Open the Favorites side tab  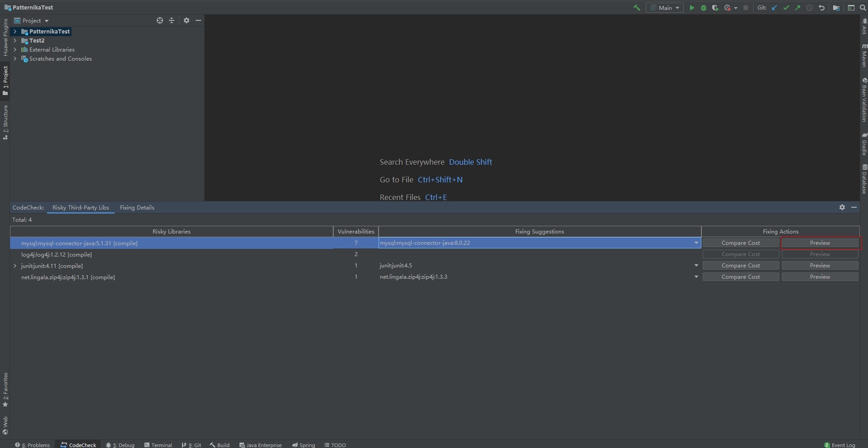(x=5, y=390)
